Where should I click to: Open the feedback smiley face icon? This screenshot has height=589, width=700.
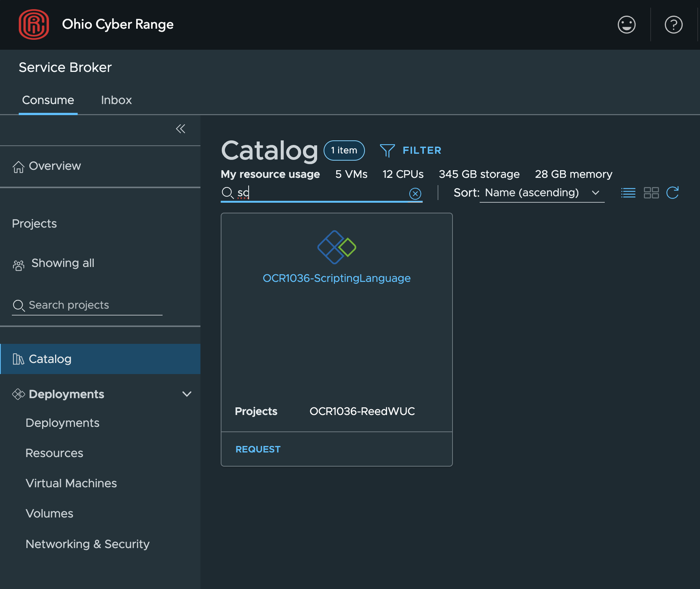point(627,25)
